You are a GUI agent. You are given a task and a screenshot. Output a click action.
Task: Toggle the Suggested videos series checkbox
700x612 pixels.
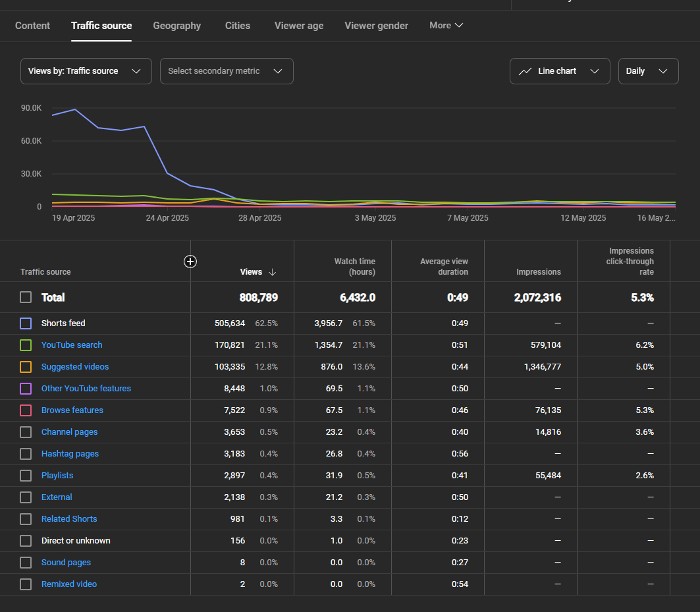tap(26, 367)
